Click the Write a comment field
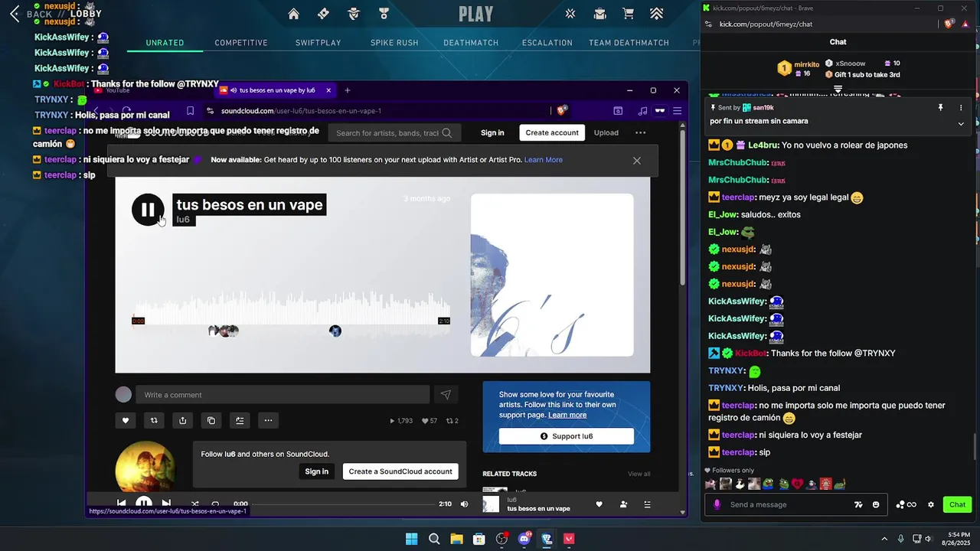980x551 pixels. point(283,395)
